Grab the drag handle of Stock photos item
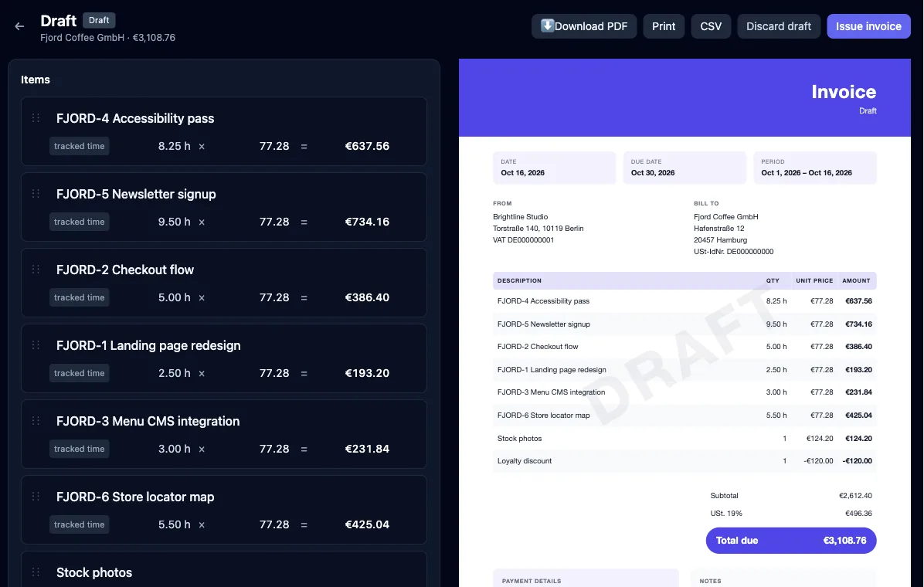The height and width of the screenshot is (587, 924). pos(36,572)
